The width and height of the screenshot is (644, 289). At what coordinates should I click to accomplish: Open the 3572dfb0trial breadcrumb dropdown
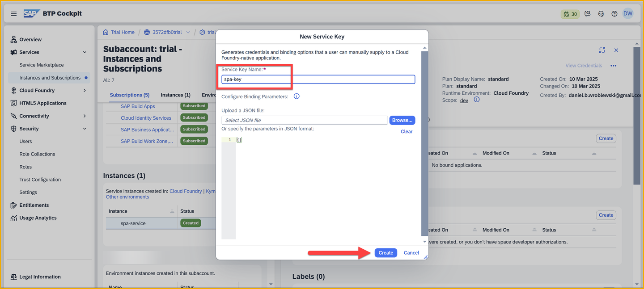tap(188, 32)
